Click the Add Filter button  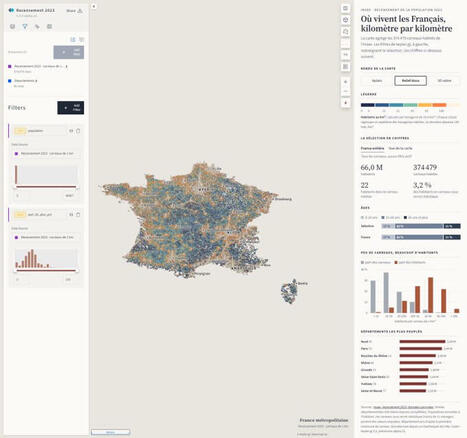(71, 108)
